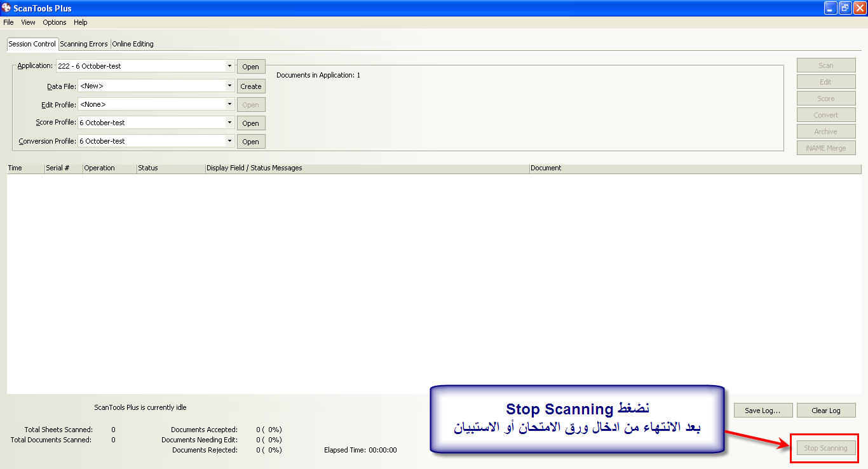Click 'Elapsed Time: 00:00:00' text
This screenshot has height=469, width=868.
[x=360, y=450]
